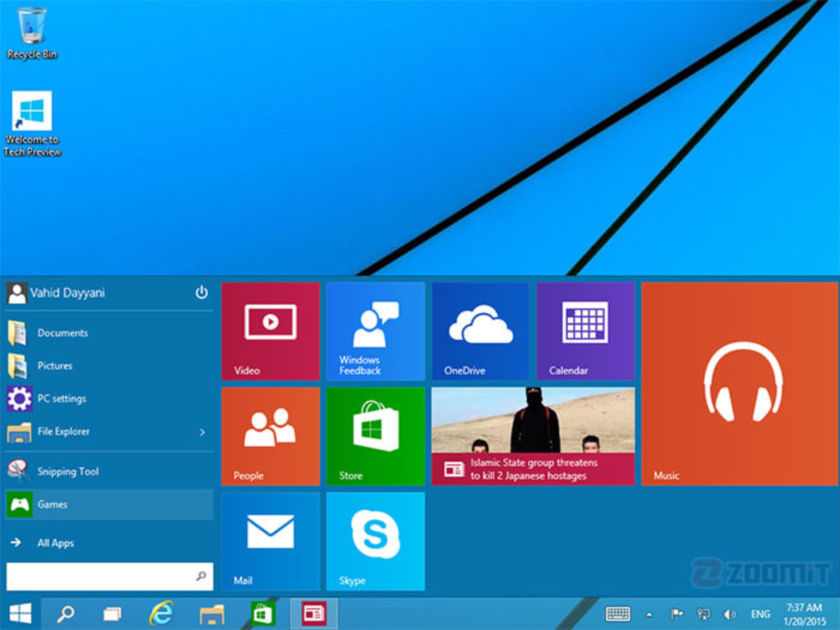Click the magnifier icon in search box
840x630 pixels.
click(201, 576)
